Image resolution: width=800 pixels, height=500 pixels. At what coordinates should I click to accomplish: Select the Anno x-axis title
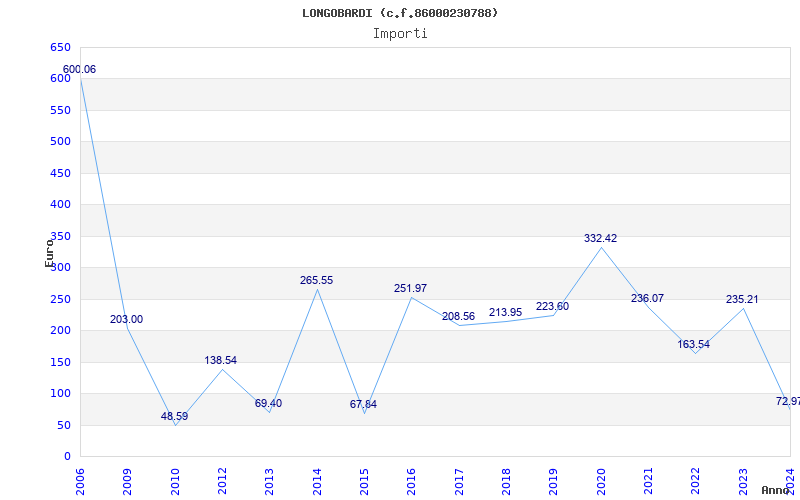click(x=776, y=490)
